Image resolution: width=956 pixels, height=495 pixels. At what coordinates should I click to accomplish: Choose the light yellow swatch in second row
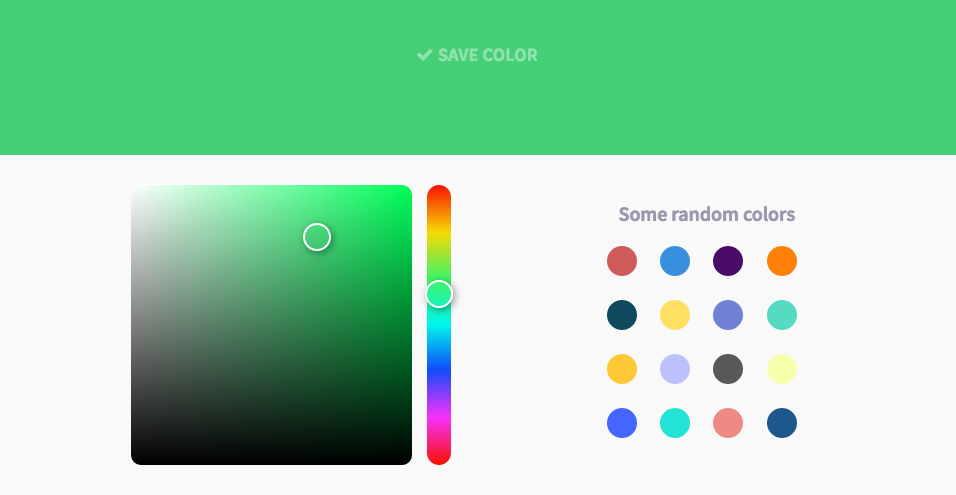pyautogui.click(x=675, y=315)
